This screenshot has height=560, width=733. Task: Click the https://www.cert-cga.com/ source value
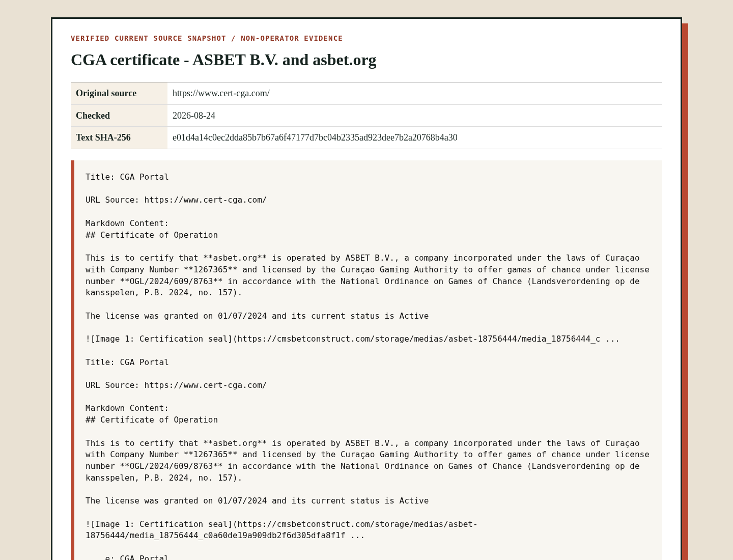pyautogui.click(x=221, y=93)
